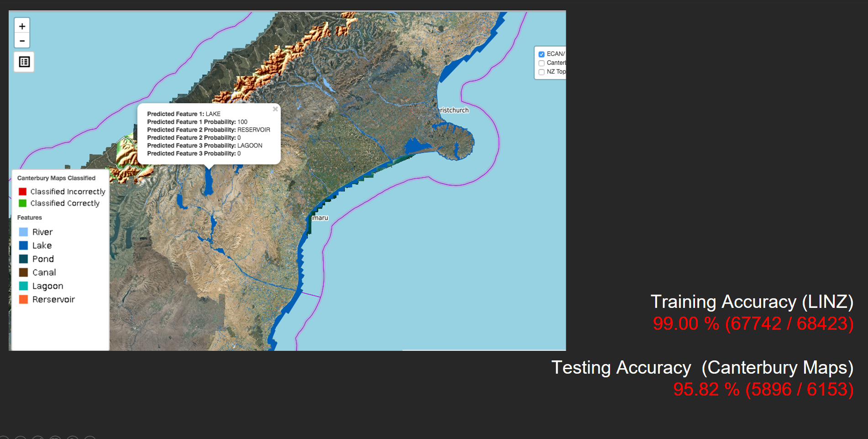Viewport: 868px width, 439px height.
Task: Click the lake polygon beneath the popup
Action: point(209,183)
